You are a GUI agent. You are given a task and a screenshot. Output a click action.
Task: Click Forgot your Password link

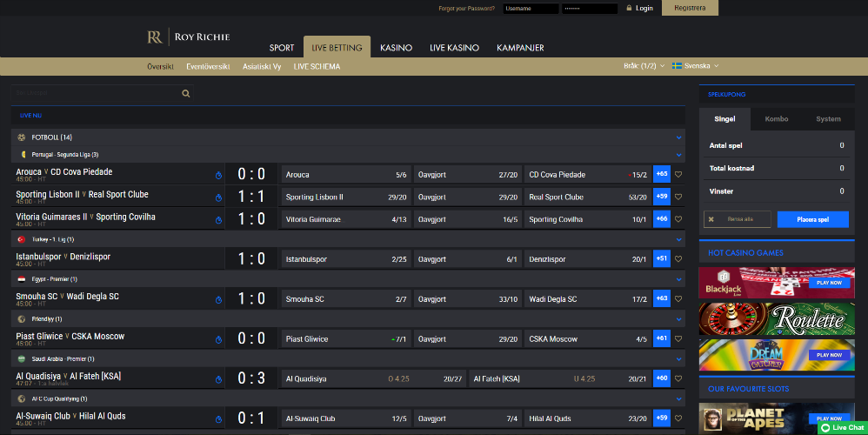467,9
